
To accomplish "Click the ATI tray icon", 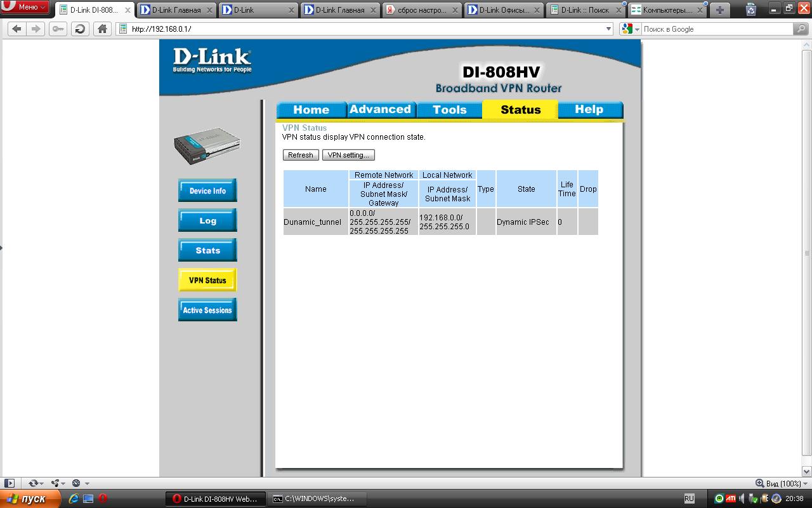I will point(731,498).
